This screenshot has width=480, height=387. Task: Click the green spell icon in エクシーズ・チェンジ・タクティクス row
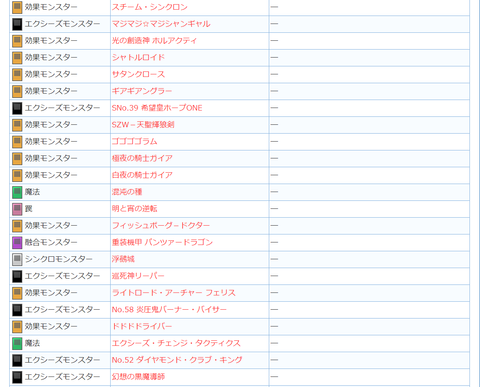tap(17, 343)
